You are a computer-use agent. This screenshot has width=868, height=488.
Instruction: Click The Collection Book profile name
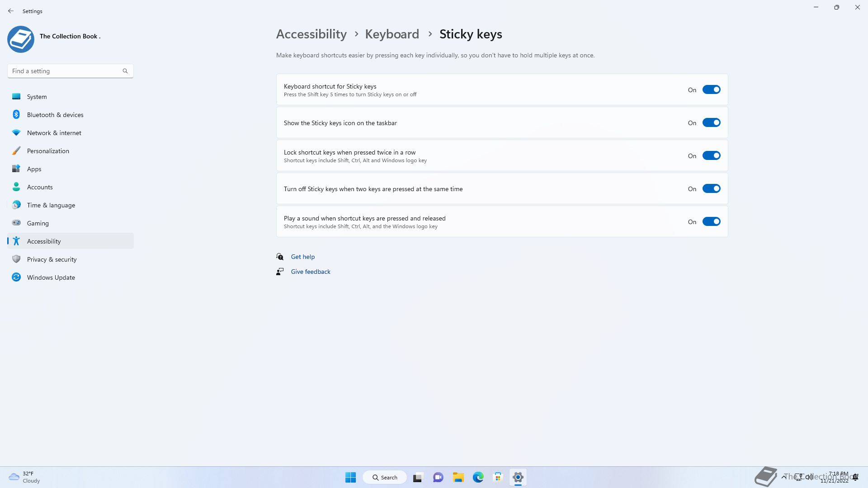(70, 36)
